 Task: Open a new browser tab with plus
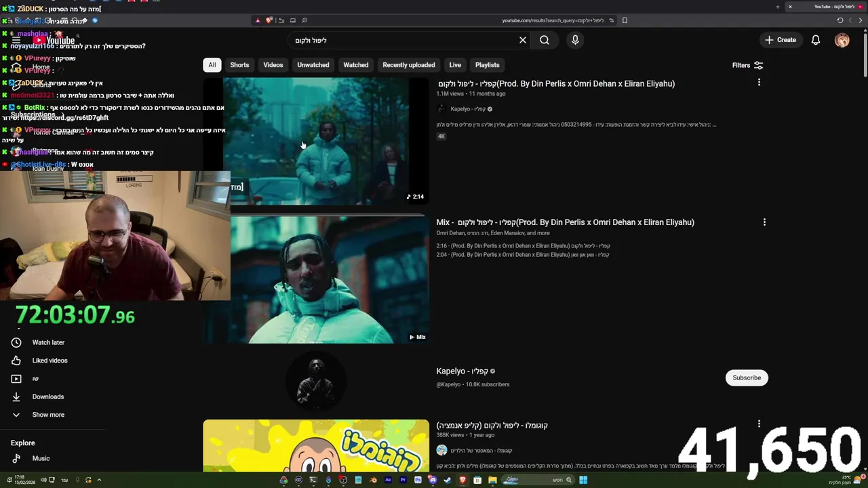click(x=778, y=7)
